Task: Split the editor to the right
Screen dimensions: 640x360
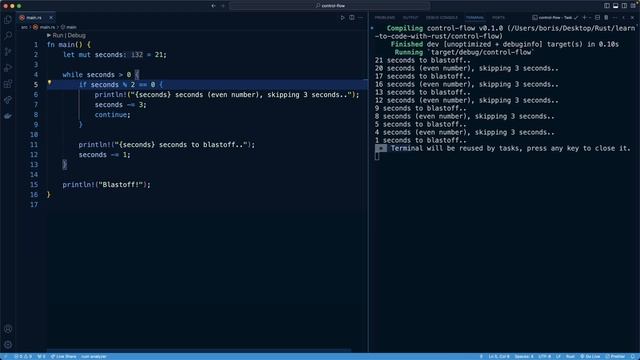Action: 351,18
